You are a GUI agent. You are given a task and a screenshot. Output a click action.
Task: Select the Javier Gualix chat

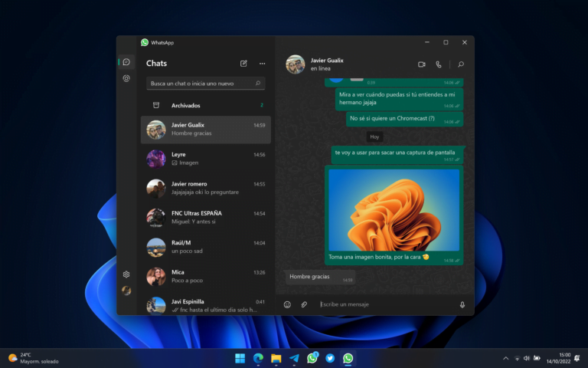205,130
